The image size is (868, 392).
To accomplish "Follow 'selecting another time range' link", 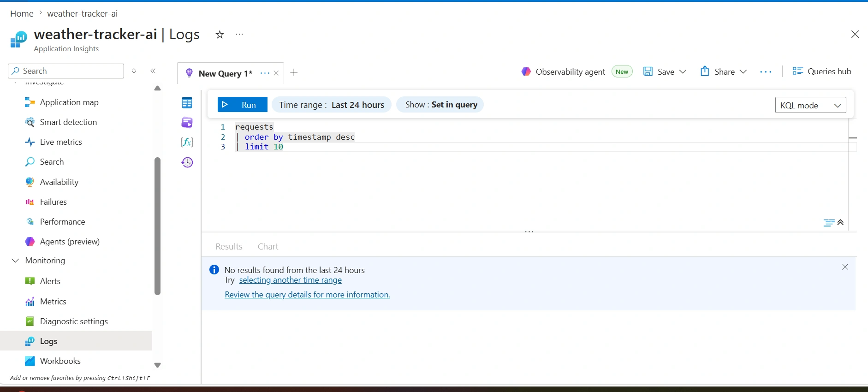I will coord(291,280).
